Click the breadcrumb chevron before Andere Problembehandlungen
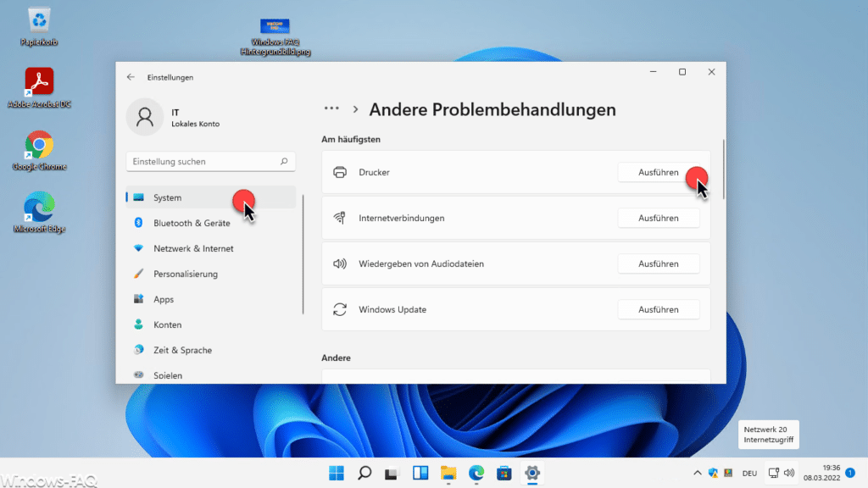This screenshot has height=488, width=868. (x=355, y=109)
